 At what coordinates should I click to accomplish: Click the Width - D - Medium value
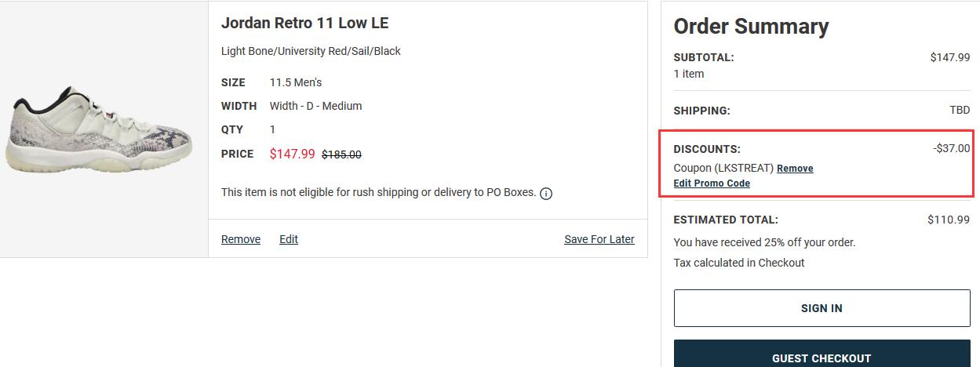point(315,106)
